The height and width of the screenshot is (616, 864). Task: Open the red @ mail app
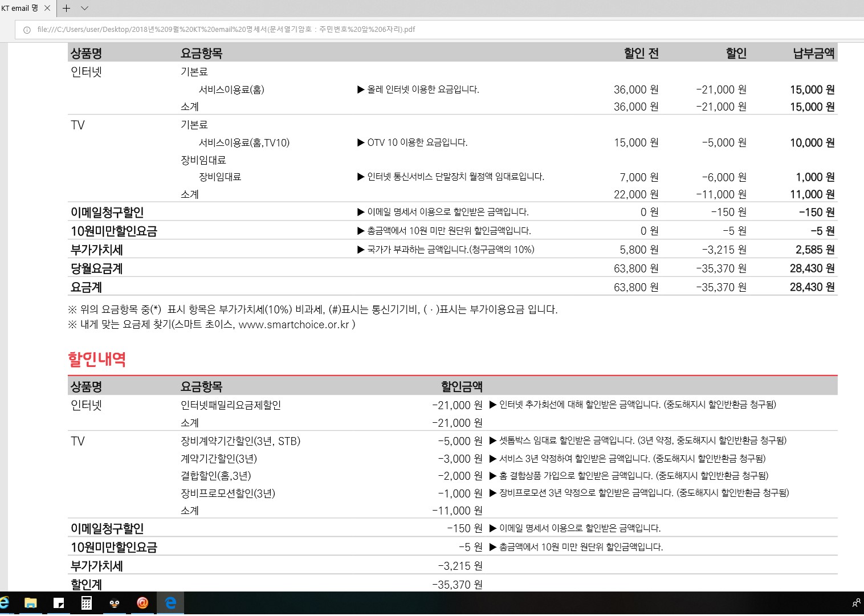tap(142, 603)
